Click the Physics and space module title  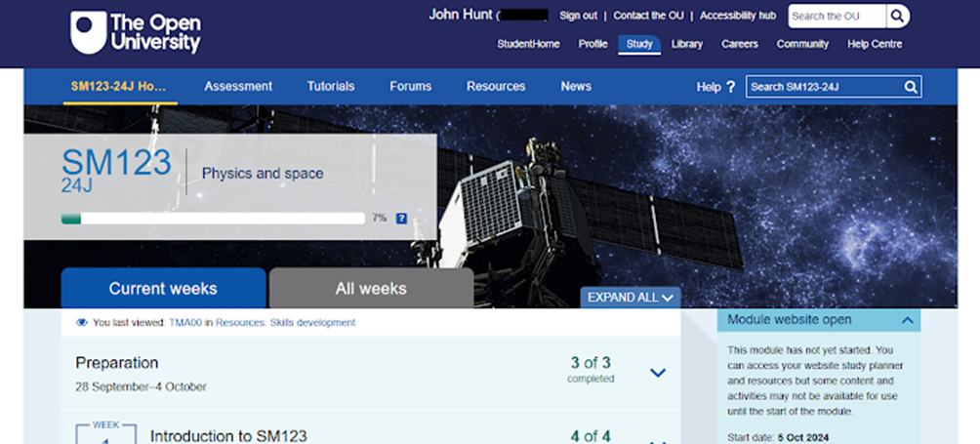(x=263, y=174)
